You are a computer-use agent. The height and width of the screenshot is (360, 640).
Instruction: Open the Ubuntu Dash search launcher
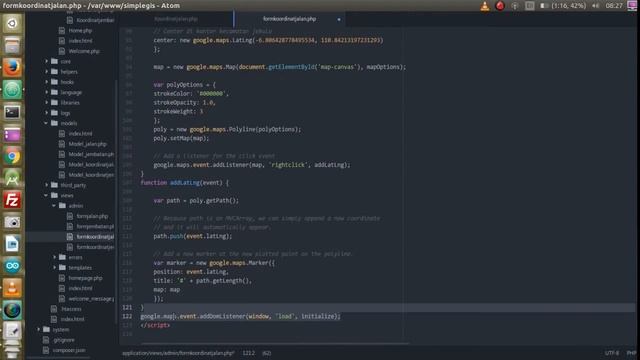pos(12,24)
